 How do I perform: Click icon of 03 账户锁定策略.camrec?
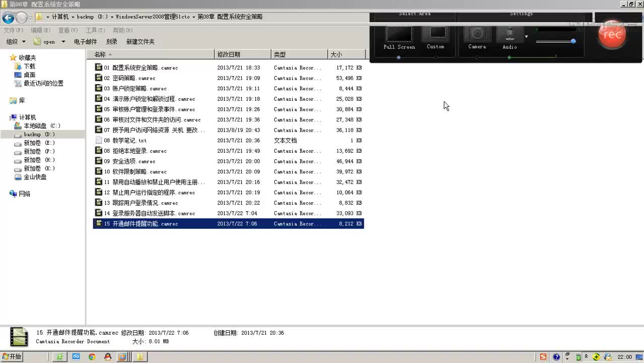(x=99, y=88)
